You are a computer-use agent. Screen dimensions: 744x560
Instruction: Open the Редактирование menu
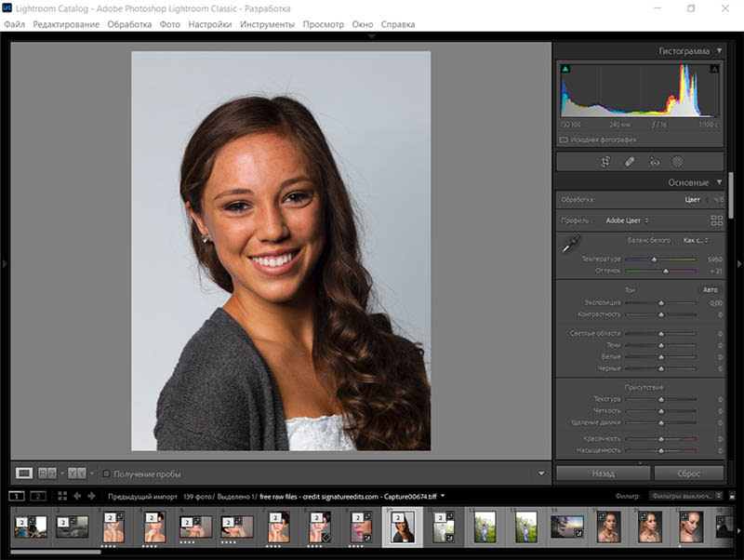click(66, 24)
